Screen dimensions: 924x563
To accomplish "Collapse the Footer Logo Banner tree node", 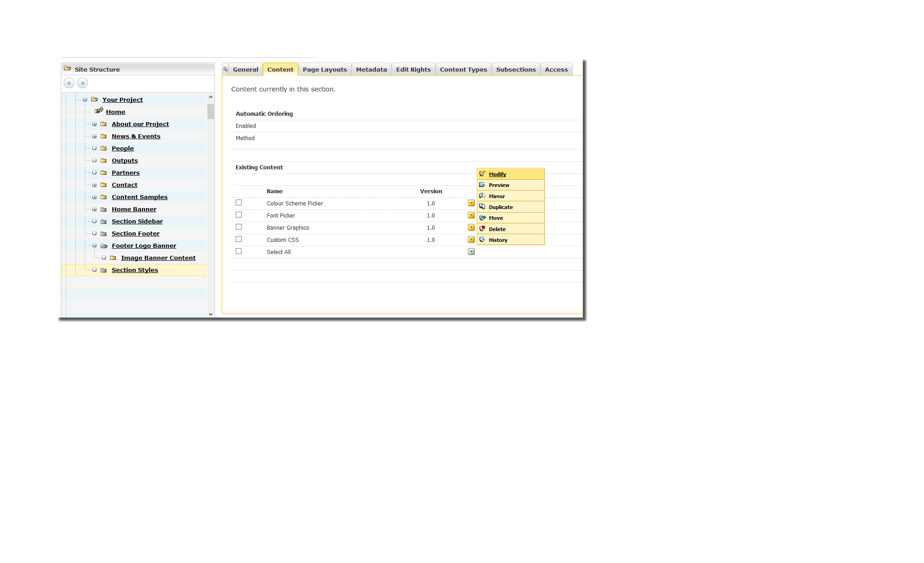I will pyautogui.click(x=94, y=246).
